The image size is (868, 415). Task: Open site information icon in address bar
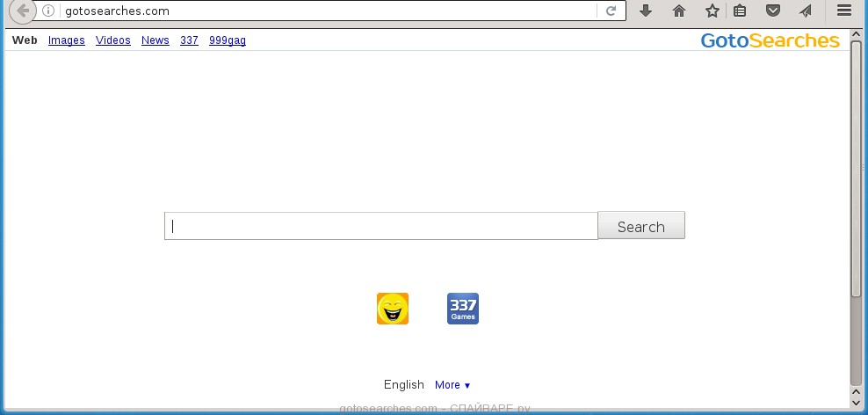coord(49,11)
